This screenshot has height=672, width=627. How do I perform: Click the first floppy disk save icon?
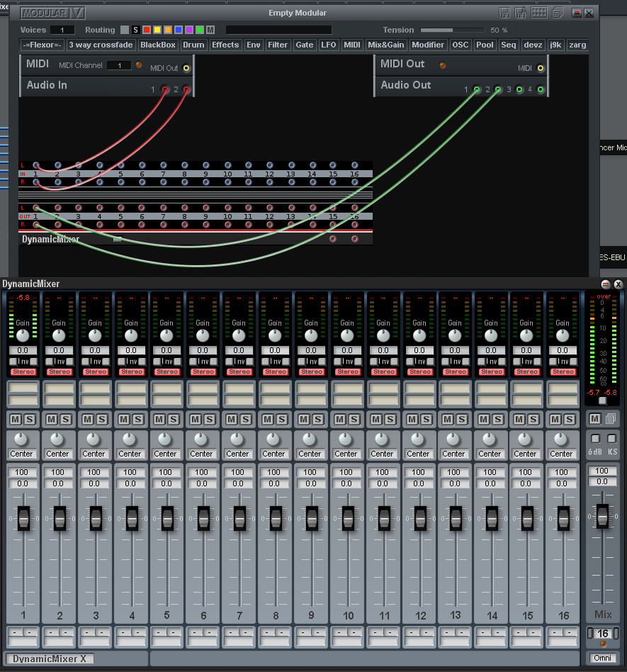pyautogui.click(x=504, y=13)
